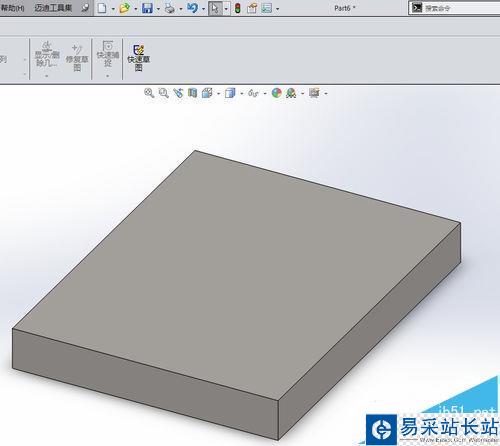Toggle the Section View icon

click(x=192, y=93)
